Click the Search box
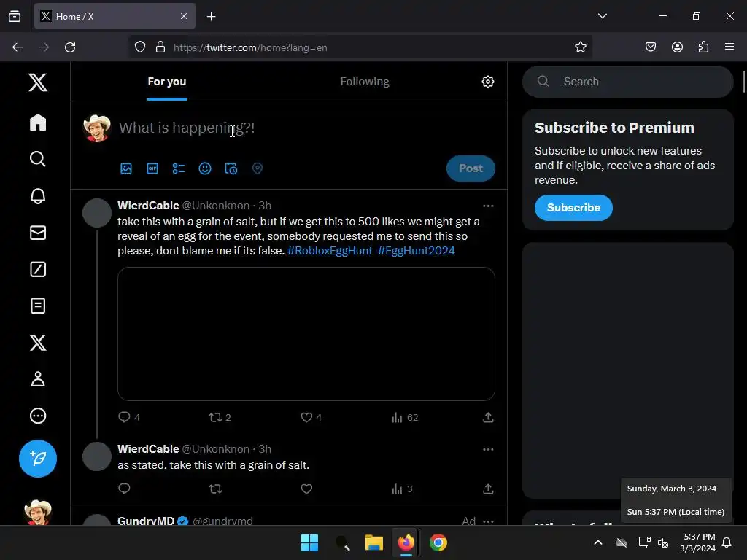The width and height of the screenshot is (747, 560). coord(628,82)
